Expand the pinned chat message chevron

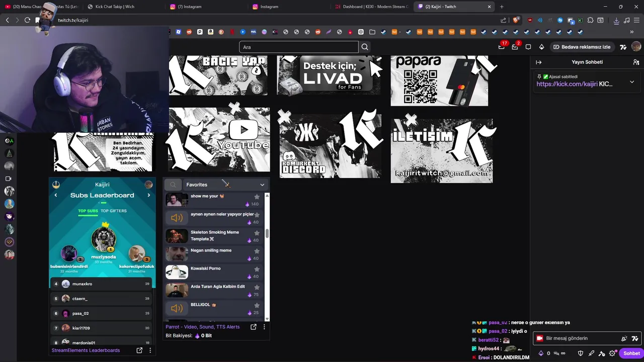point(632,82)
